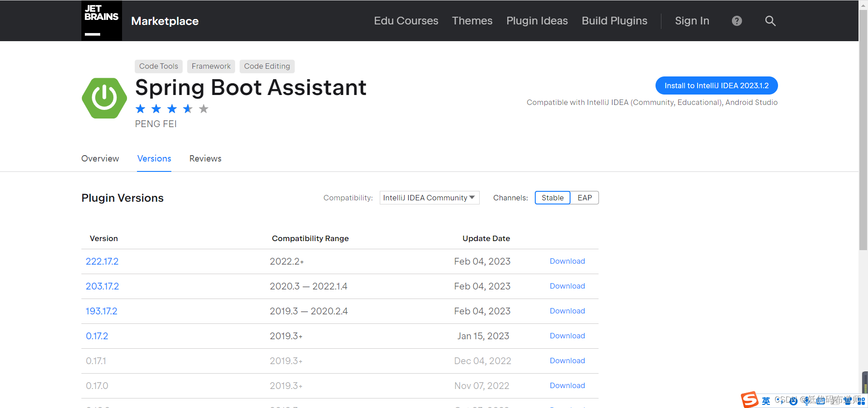Open version 222.17.2
This screenshot has height=408, width=868.
coord(102,261)
